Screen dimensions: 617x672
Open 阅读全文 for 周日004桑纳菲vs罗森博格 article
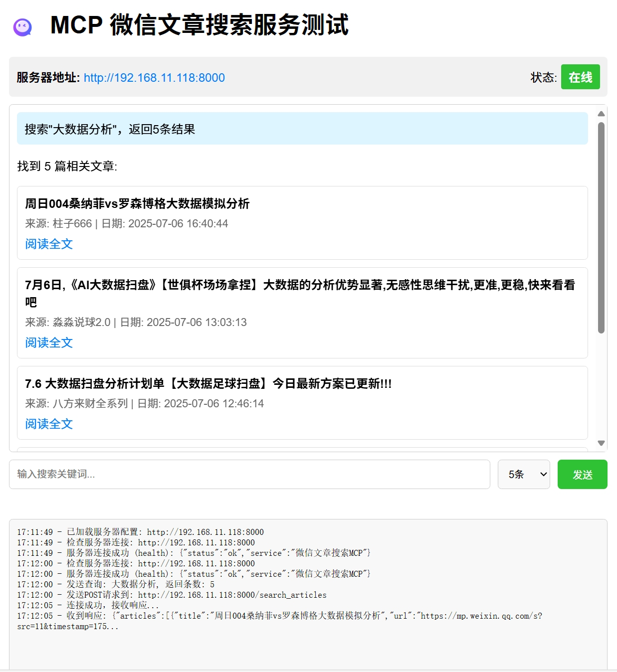pyautogui.click(x=49, y=244)
